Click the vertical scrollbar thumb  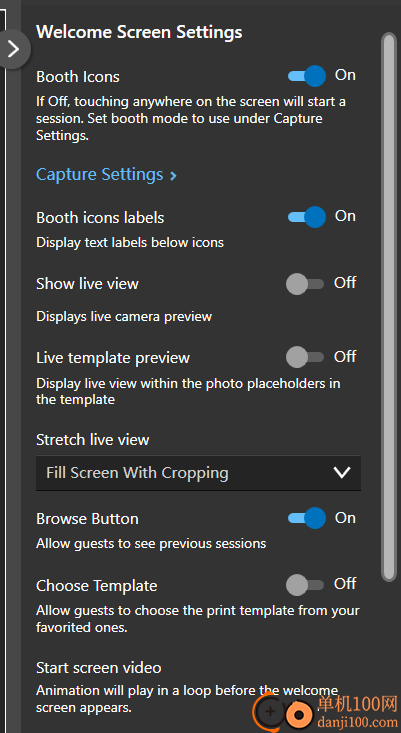tap(388, 307)
